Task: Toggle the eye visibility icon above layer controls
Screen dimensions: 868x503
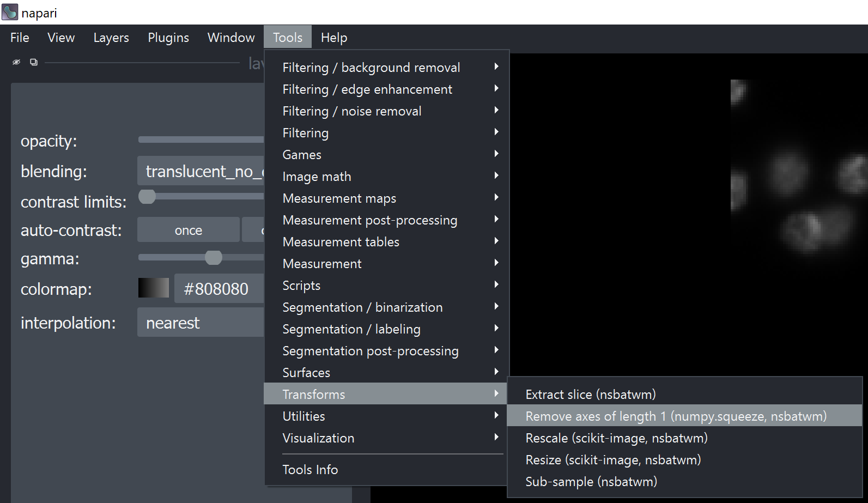Action: coord(16,62)
